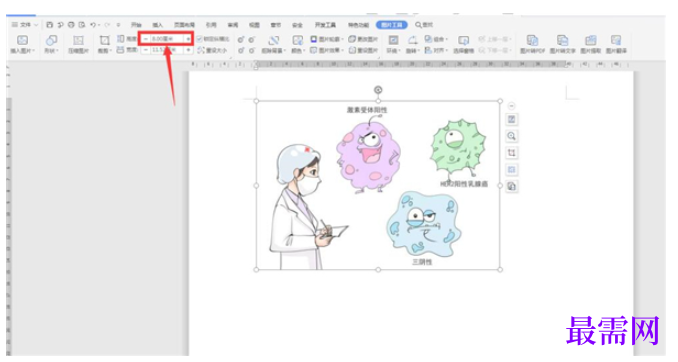Open the Developer Tools (开发工具) tab

pyautogui.click(x=325, y=25)
